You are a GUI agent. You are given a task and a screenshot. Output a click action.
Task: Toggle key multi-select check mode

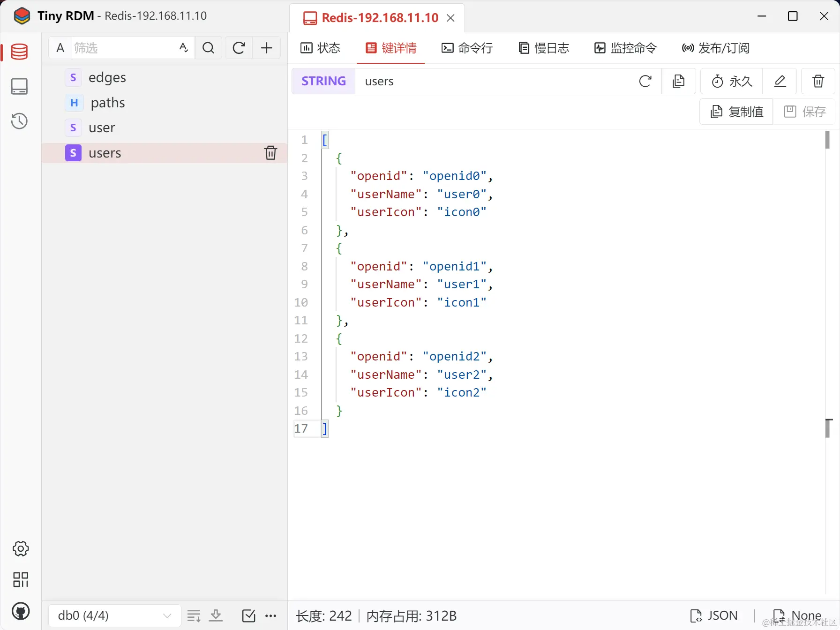point(248,615)
